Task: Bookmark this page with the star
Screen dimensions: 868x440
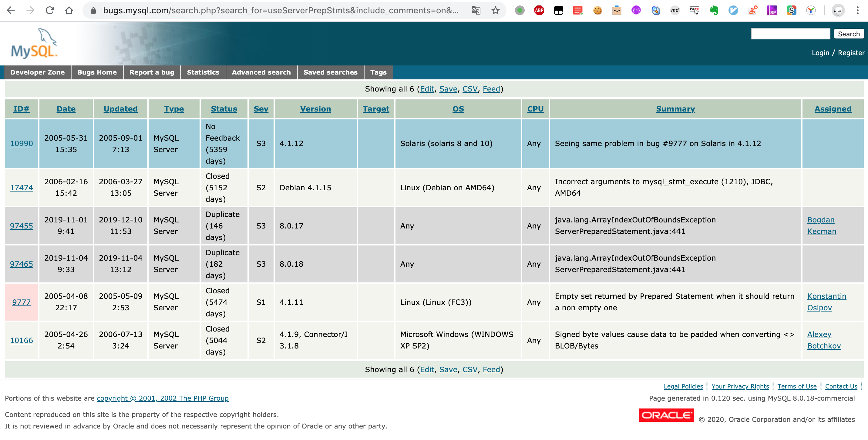Action: 495,10
